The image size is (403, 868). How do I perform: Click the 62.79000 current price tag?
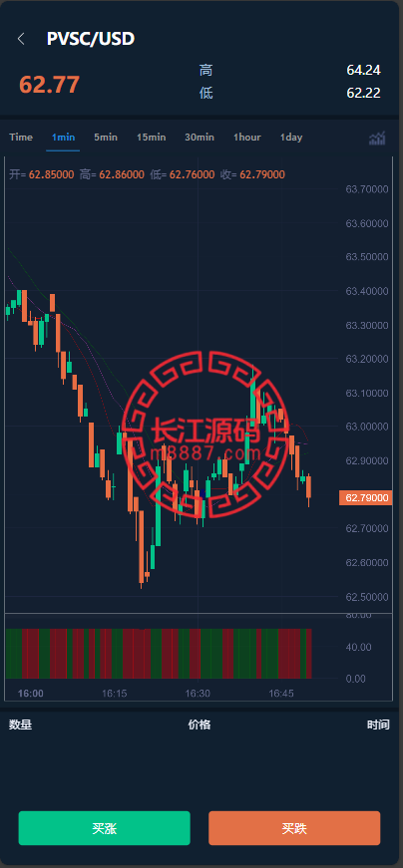(x=366, y=498)
